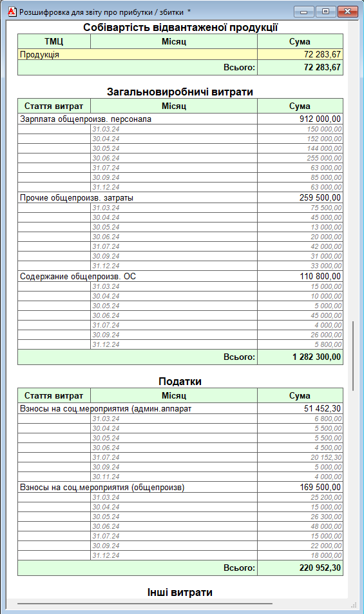Close the profit/loss report window
This screenshot has height=614, width=364.
[x=347, y=12]
